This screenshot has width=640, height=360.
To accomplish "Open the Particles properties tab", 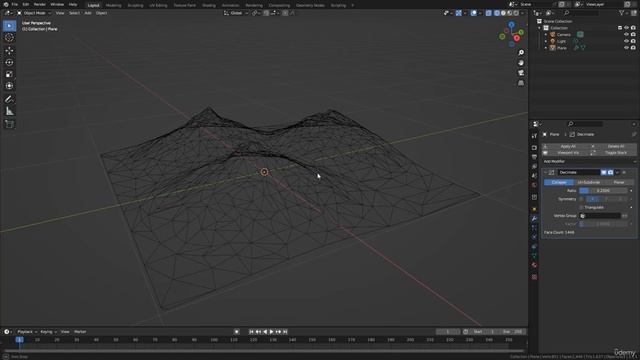I will tap(534, 228).
